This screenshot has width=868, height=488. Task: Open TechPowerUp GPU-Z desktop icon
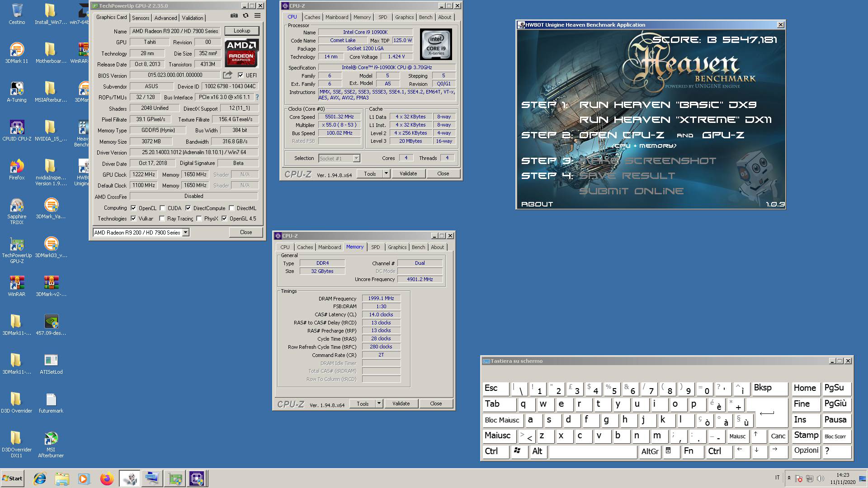(17, 250)
